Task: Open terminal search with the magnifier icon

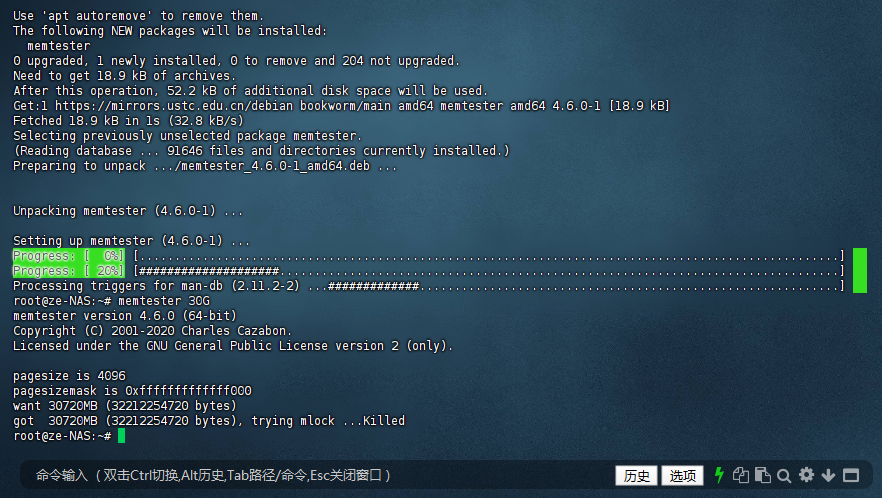Action: tap(784, 476)
